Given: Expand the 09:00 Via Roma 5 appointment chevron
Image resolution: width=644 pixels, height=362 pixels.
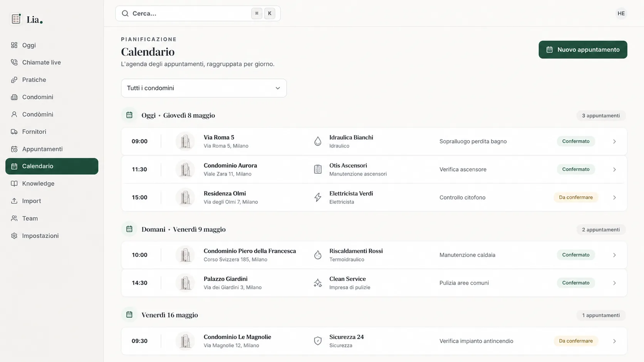Looking at the screenshot, I should tap(614, 141).
